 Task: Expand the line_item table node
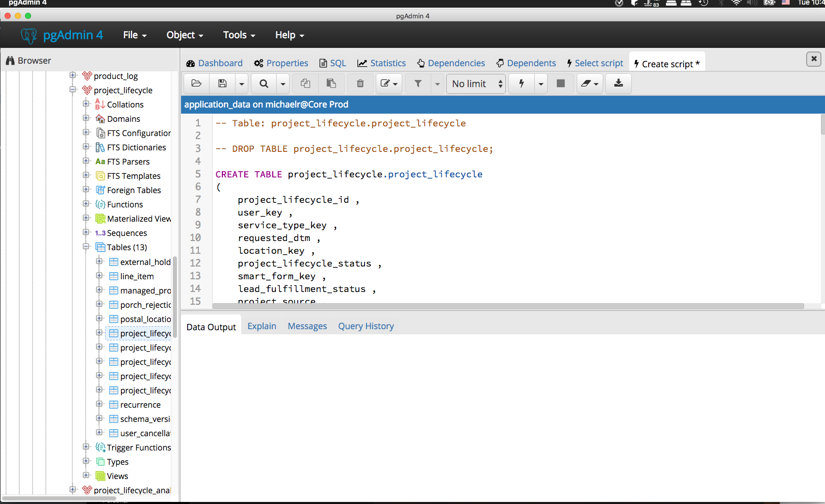pyautogui.click(x=99, y=276)
